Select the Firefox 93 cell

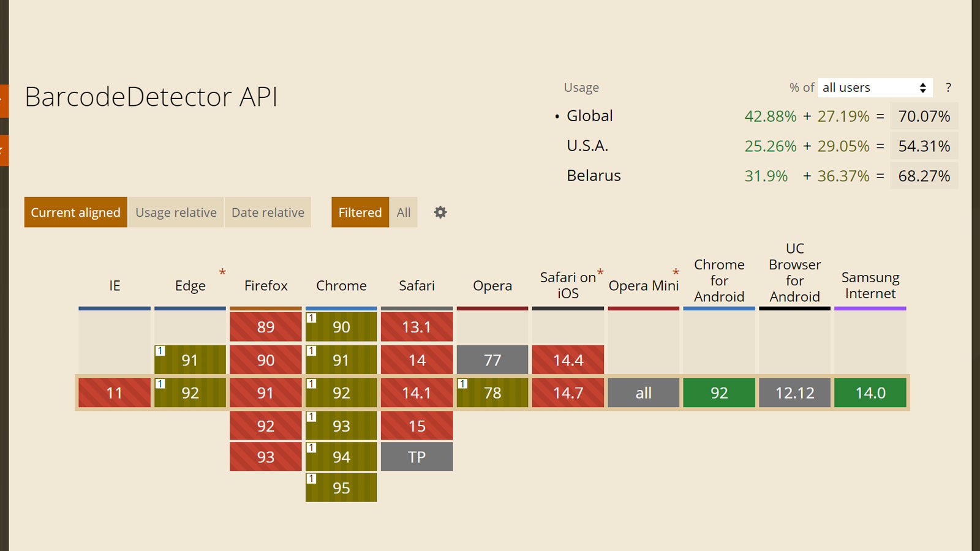(x=266, y=457)
